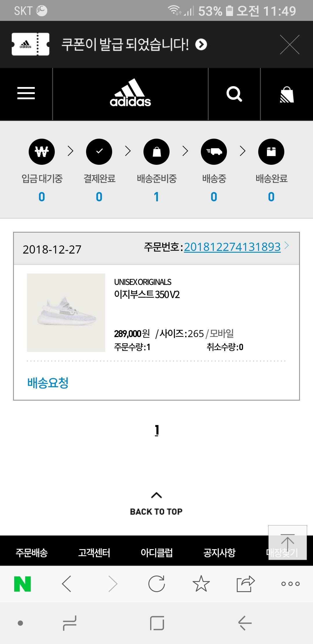Image resolution: width=313 pixels, height=644 pixels.
Task: Tap the 배송중 truck status icon
Action: tap(214, 152)
